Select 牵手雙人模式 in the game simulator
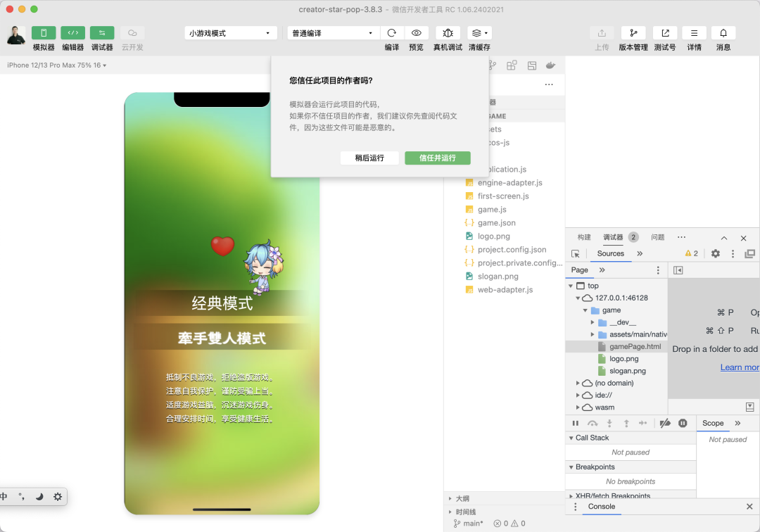Viewport: 760px width, 532px height. (x=222, y=338)
